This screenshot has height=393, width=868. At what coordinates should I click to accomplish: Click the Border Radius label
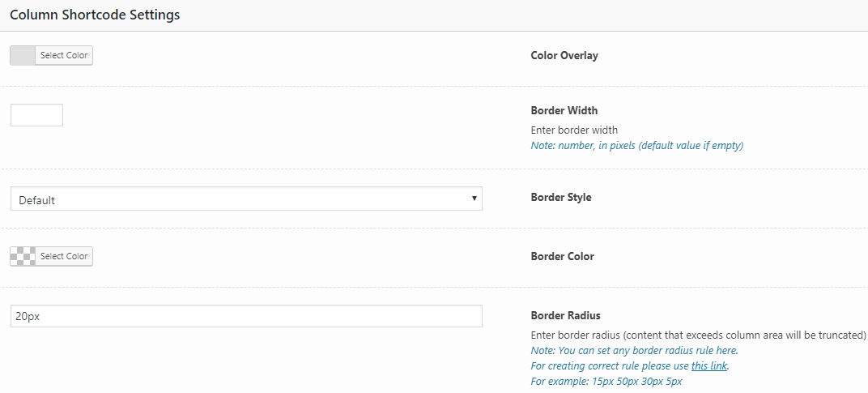(565, 315)
